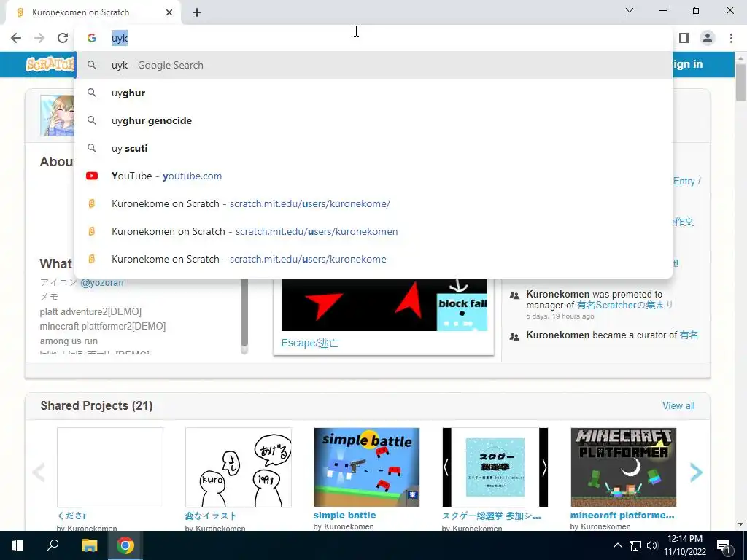Open the tab search chevron
This screenshot has height=560, width=747.
pyautogui.click(x=630, y=10)
